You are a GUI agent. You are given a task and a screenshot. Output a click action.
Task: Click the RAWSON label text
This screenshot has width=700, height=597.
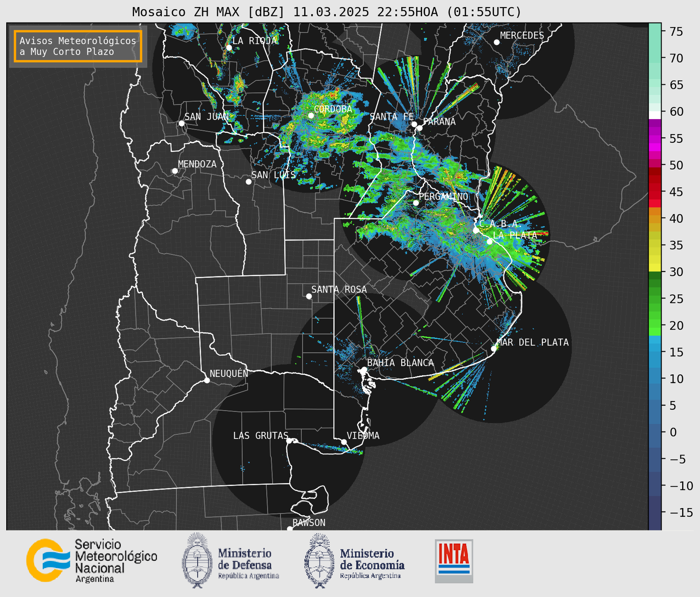tap(309, 523)
